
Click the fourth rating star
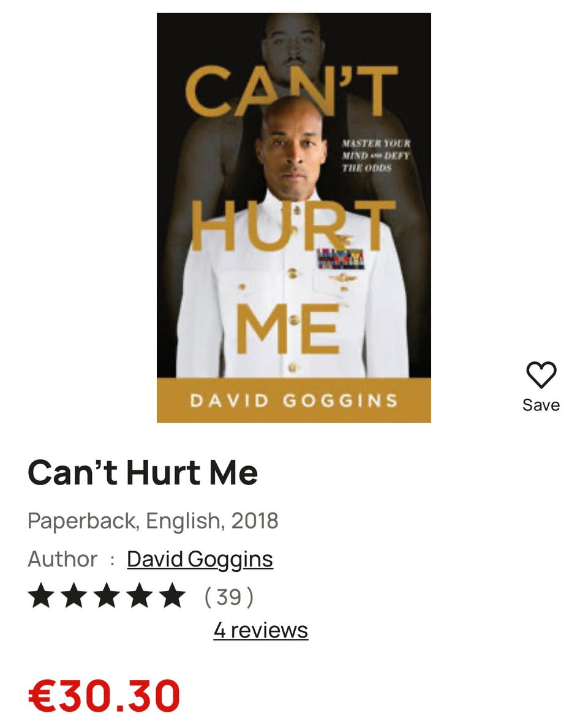(140, 595)
